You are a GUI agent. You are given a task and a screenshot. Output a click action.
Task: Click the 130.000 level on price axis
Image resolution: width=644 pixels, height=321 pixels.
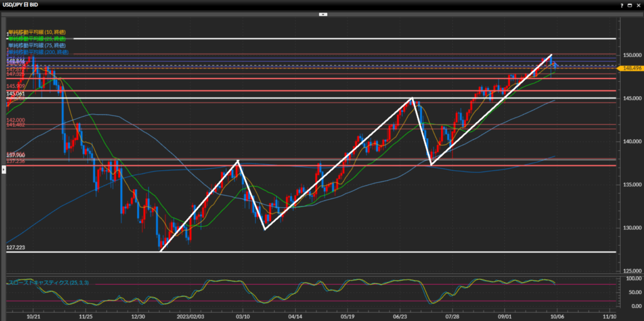(x=631, y=227)
